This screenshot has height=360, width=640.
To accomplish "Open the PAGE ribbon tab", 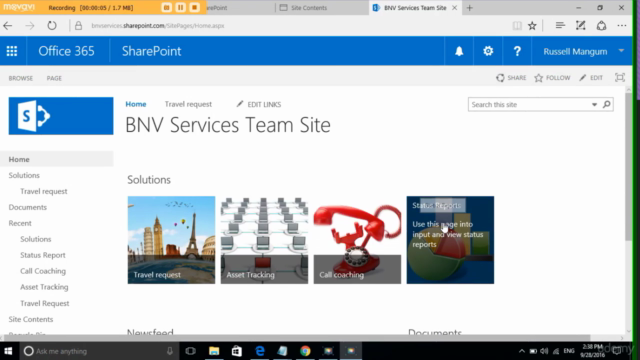I will click(54, 78).
